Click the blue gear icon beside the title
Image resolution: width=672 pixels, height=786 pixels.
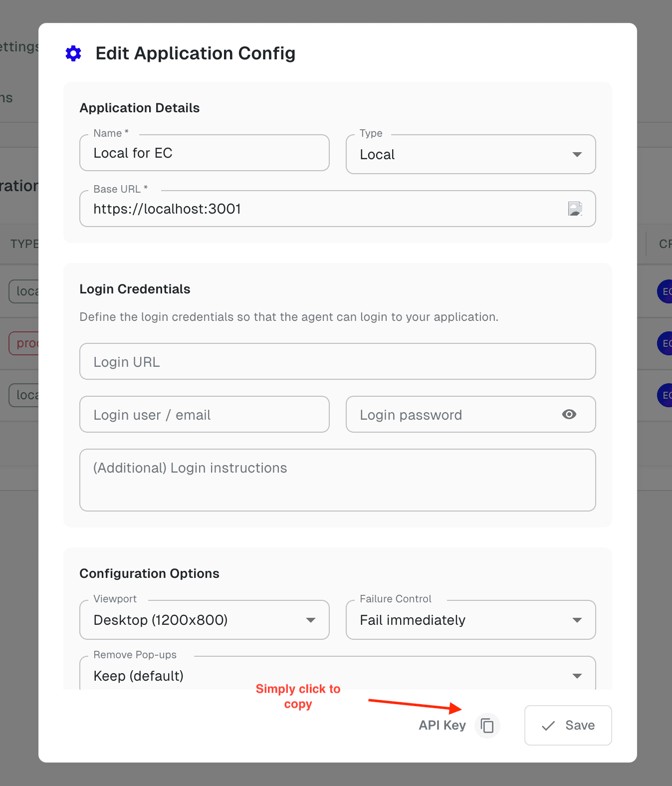point(73,53)
